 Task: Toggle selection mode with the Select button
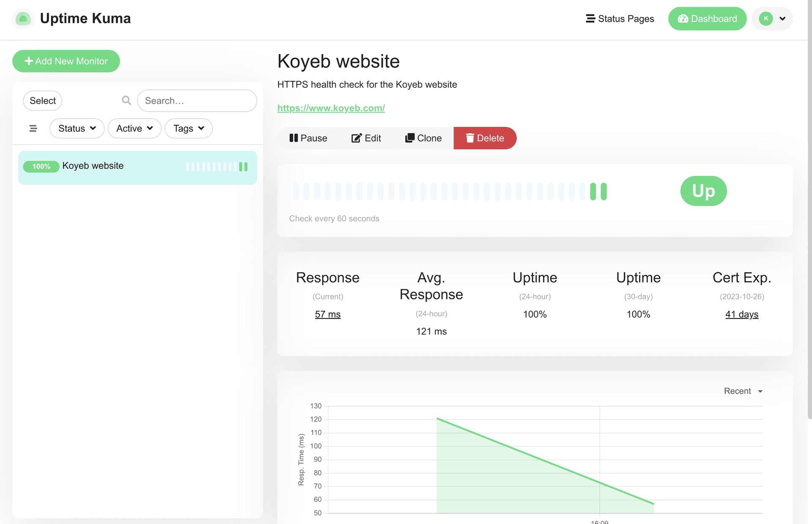click(x=42, y=100)
